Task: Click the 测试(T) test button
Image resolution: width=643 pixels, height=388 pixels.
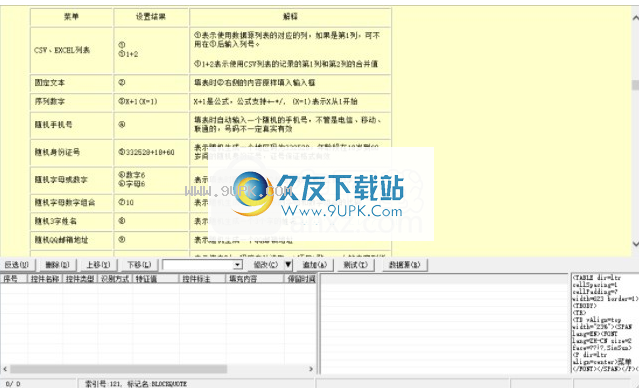Action: [356, 265]
